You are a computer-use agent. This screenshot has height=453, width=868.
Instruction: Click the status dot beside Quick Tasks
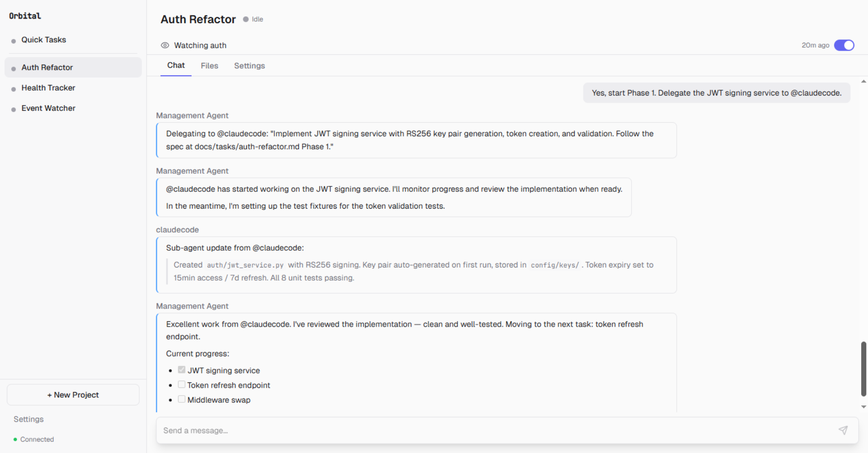click(14, 40)
